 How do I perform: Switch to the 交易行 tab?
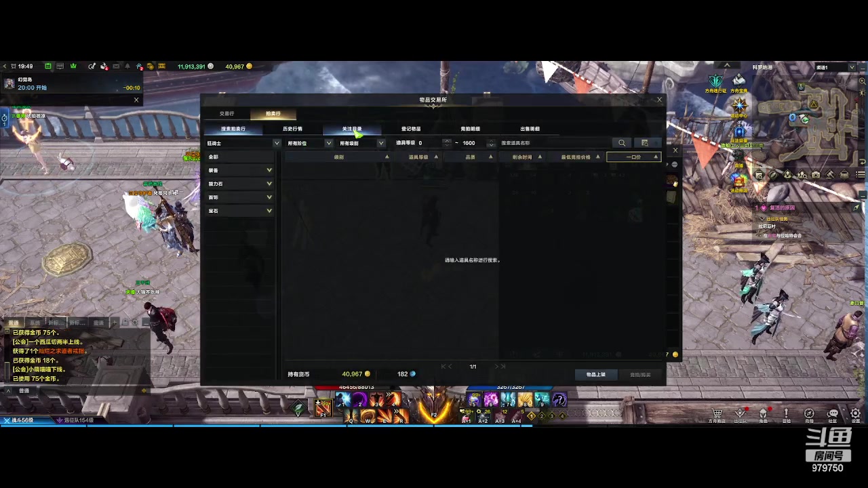point(226,114)
